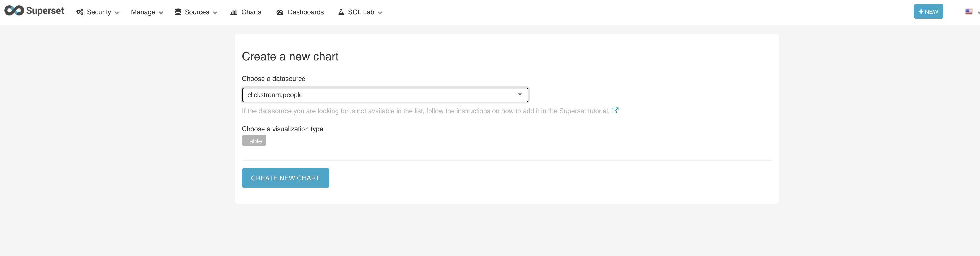Expand the SQL Lab menu chevron
Image resolution: width=980 pixels, height=256 pixels.
(380, 13)
